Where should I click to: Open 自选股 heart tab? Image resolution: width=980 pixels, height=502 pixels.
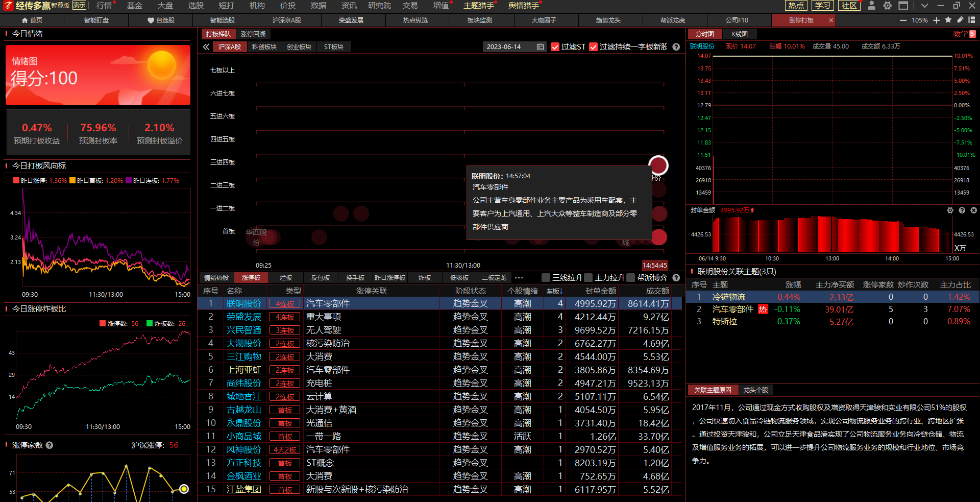[161, 20]
